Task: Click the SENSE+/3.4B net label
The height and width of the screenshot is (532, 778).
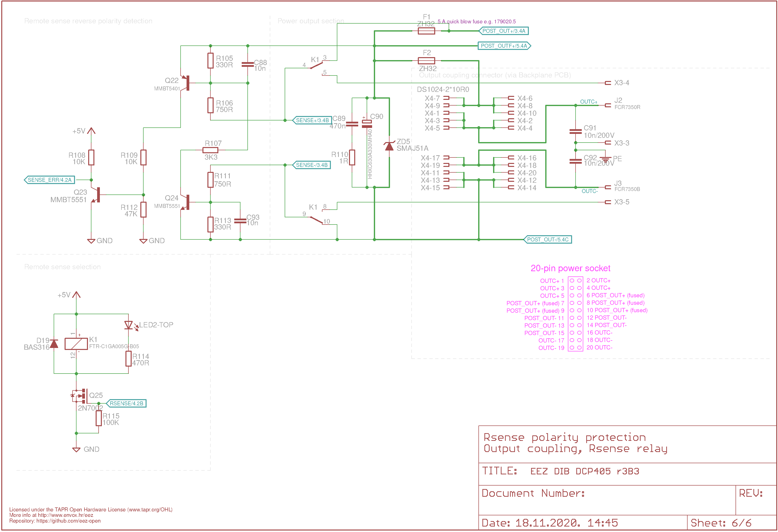Action: click(312, 120)
